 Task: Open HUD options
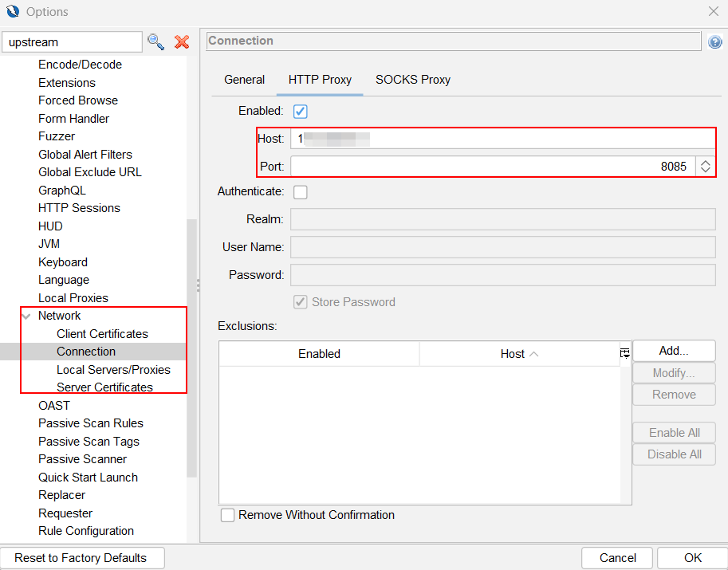pyautogui.click(x=50, y=226)
